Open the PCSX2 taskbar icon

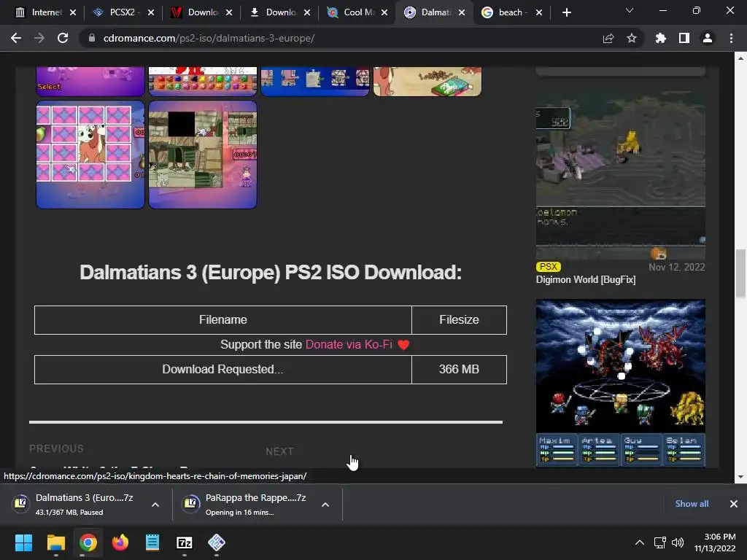pos(217,542)
